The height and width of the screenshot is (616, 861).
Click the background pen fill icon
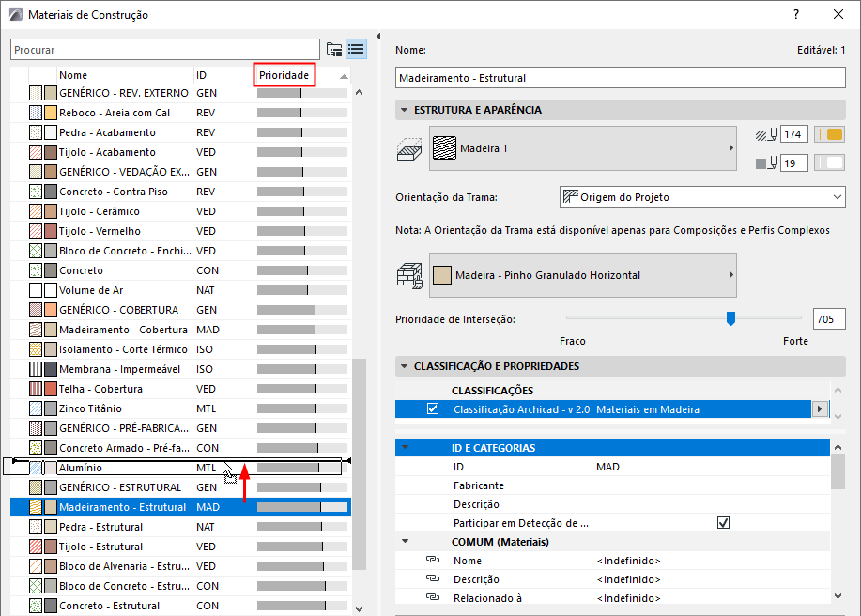(x=766, y=163)
